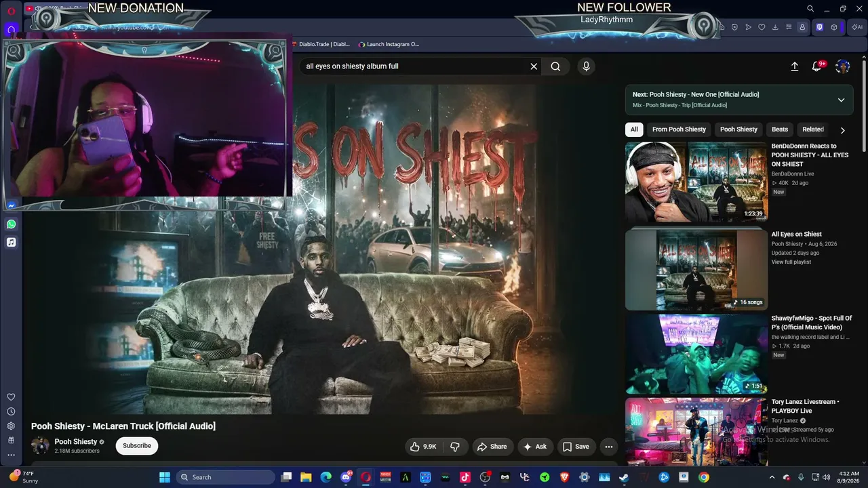
Task: Open WhatsApp in the Opera sidebar
Action: tap(11, 224)
